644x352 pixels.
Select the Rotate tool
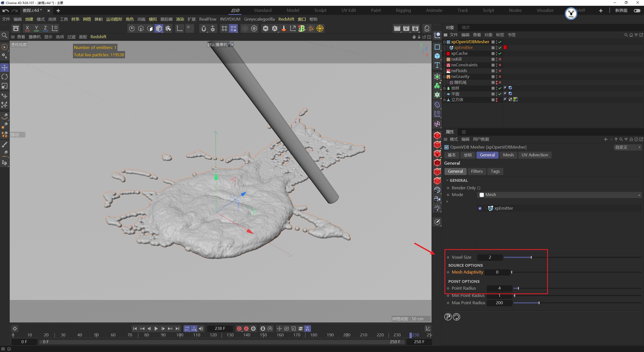click(5, 77)
